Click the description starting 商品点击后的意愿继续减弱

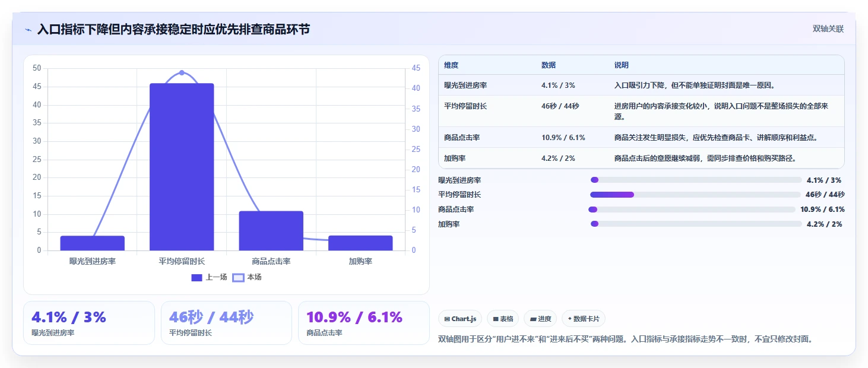(705, 158)
